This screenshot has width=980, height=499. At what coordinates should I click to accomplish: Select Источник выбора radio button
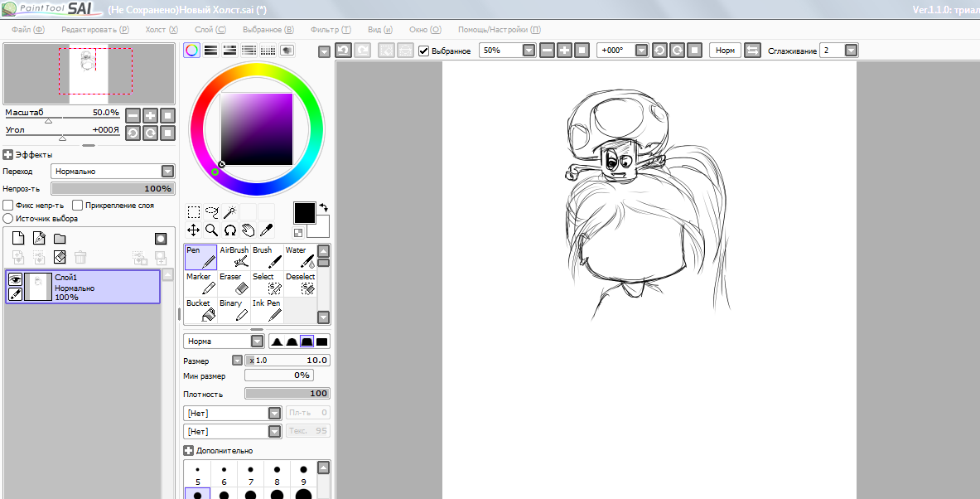click(8, 218)
